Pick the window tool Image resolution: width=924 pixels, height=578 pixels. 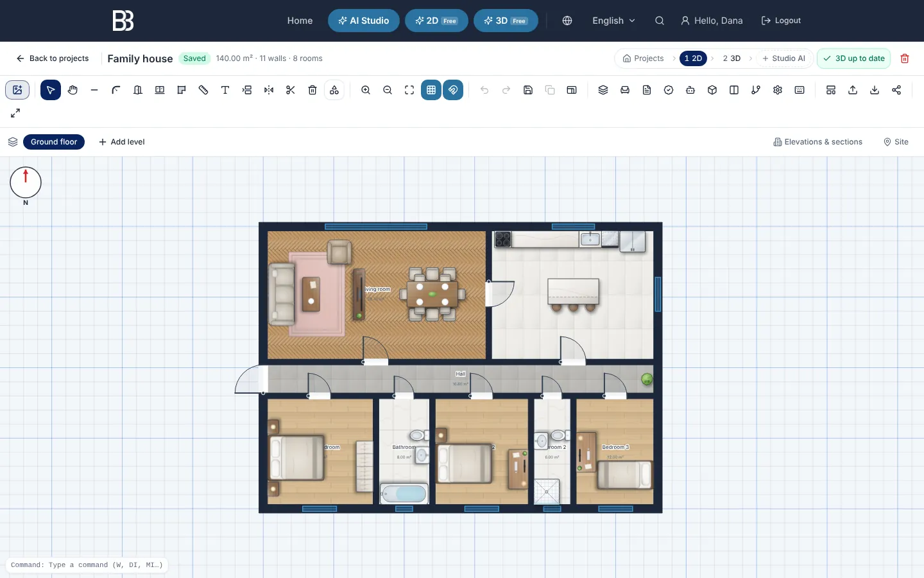pyautogui.click(x=160, y=90)
